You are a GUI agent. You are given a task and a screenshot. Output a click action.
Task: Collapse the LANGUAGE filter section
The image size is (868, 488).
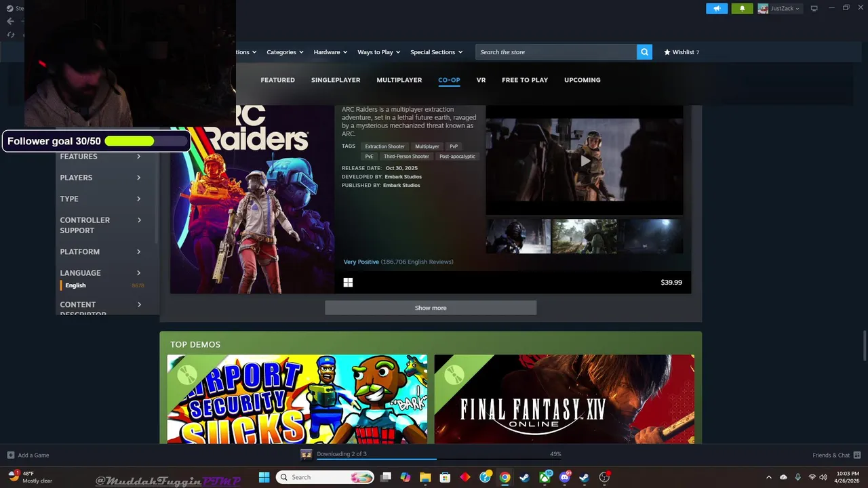[x=100, y=272]
